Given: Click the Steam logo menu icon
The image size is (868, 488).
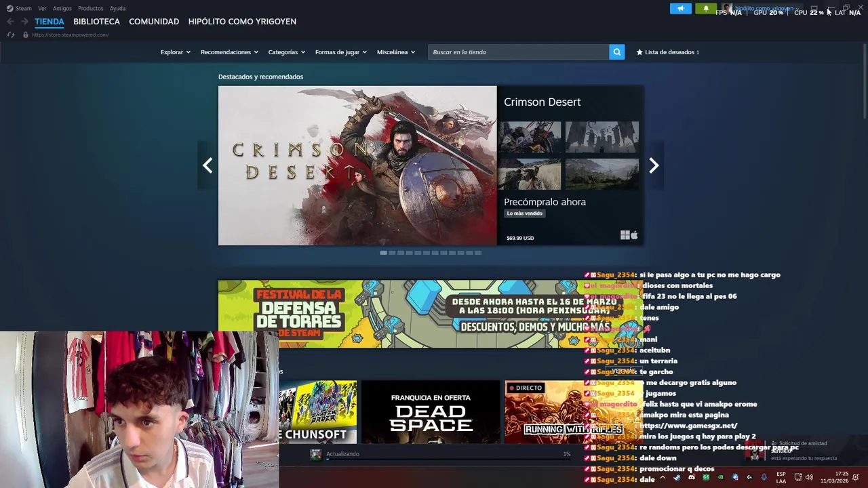Looking at the screenshot, I should click(9, 8).
